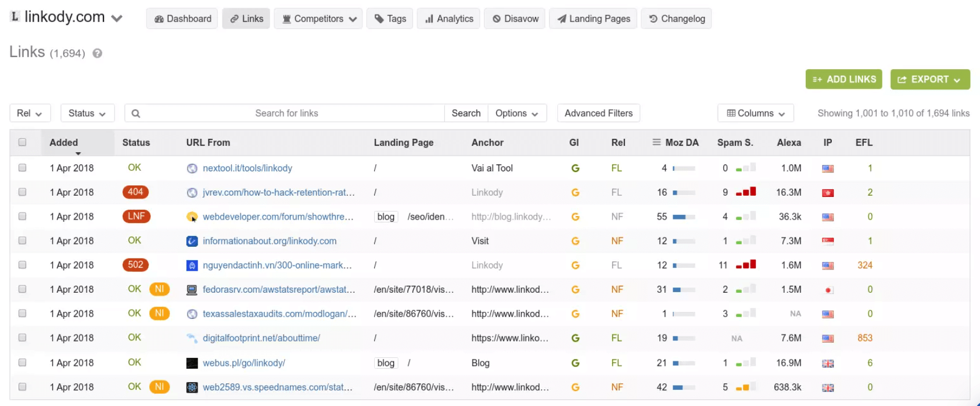Open the Tags tab
Screen dimensions: 980x406
click(x=390, y=19)
